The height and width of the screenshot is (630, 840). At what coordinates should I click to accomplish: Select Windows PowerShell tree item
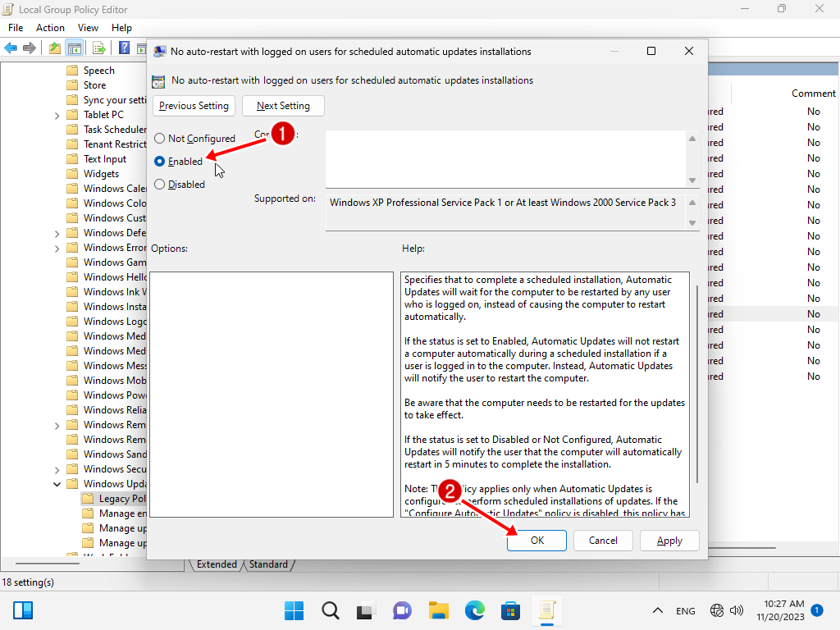point(115,395)
